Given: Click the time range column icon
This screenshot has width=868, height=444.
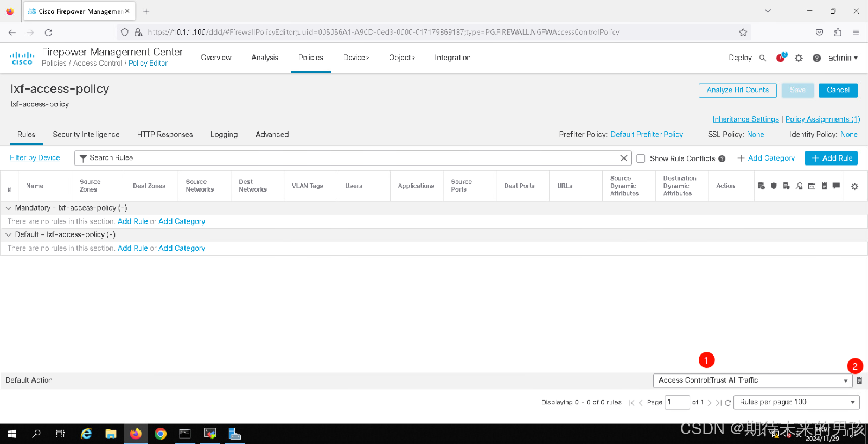Looking at the screenshot, I should (x=761, y=186).
